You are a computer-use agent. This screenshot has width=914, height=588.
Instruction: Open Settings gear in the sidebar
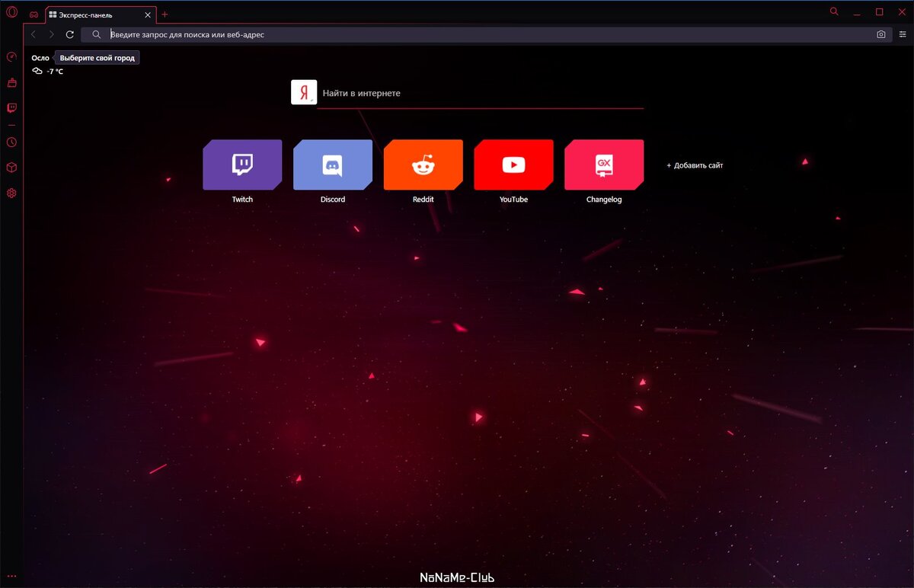(11, 193)
